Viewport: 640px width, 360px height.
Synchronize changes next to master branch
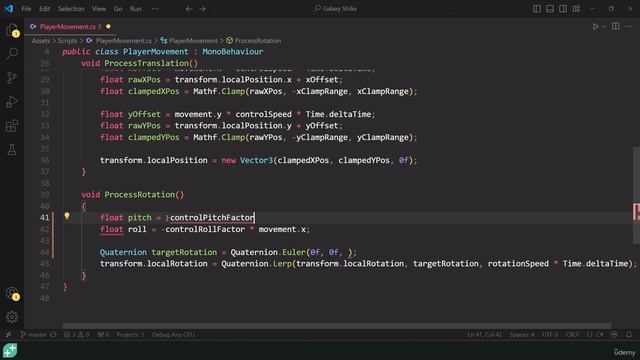pyautogui.click(x=53, y=335)
